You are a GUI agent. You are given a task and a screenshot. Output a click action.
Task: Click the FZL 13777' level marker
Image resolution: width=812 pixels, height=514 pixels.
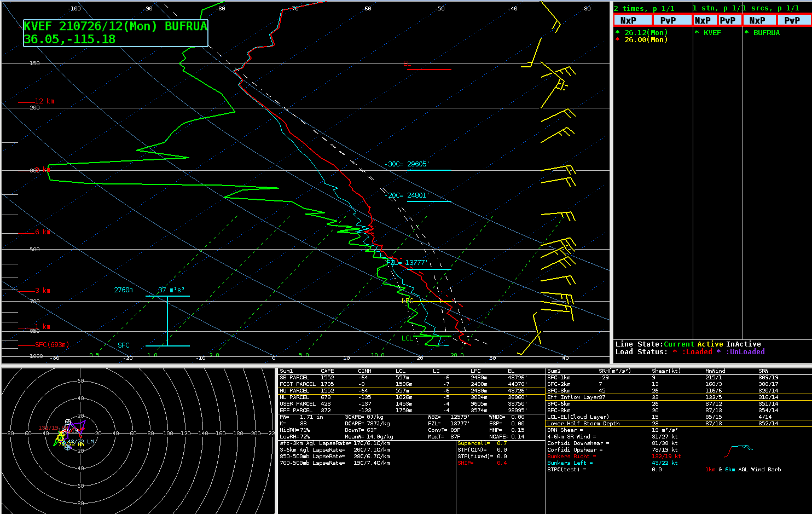point(416,263)
